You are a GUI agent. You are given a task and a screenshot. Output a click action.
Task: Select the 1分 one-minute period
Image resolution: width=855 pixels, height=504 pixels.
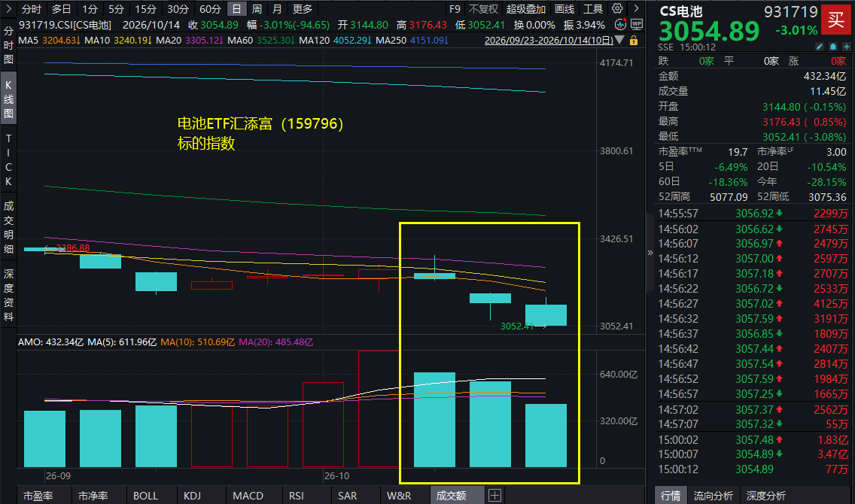tap(90, 9)
